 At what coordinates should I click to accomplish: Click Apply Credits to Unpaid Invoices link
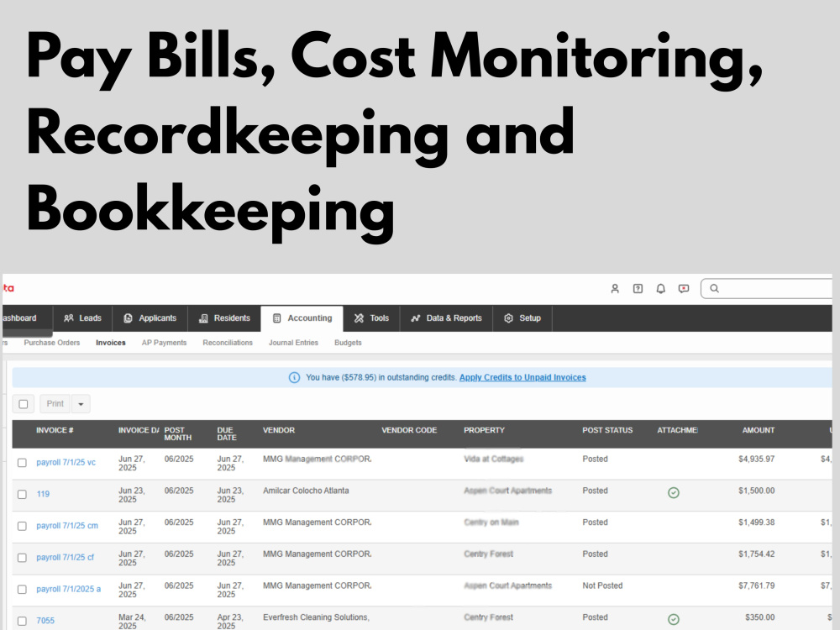point(522,378)
